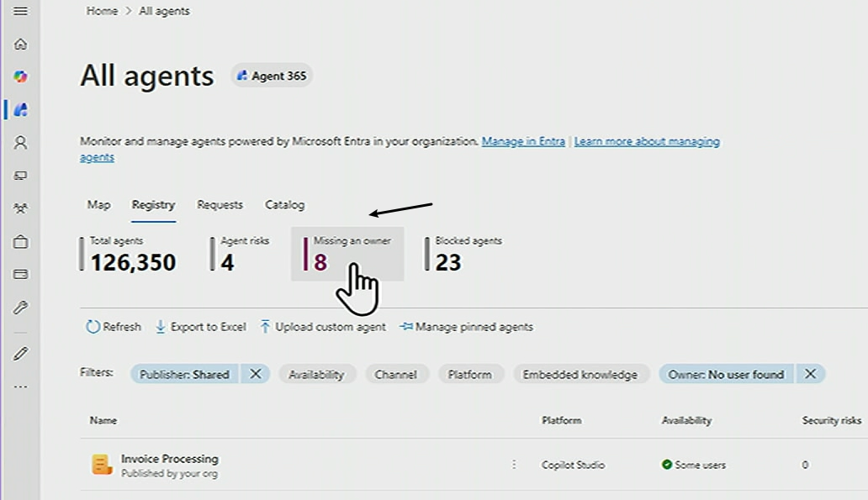Open the Channel filter dropdown
Image resolution: width=868 pixels, height=500 pixels.
396,375
